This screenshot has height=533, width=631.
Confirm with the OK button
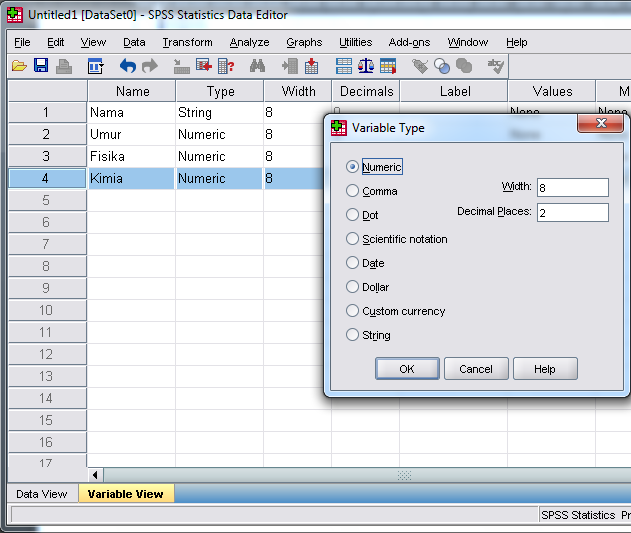407,369
